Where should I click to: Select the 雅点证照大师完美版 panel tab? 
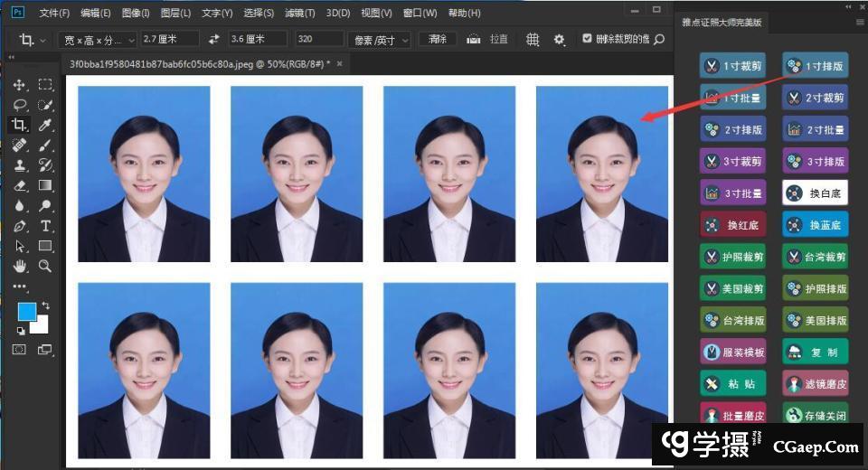pos(722,22)
